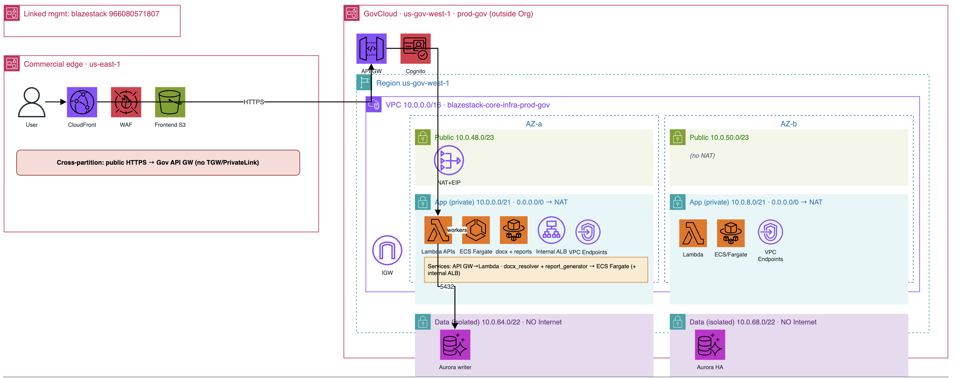
Task: Select the Lambda APIs icon in AZ-a
Action: click(x=438, y=230)
